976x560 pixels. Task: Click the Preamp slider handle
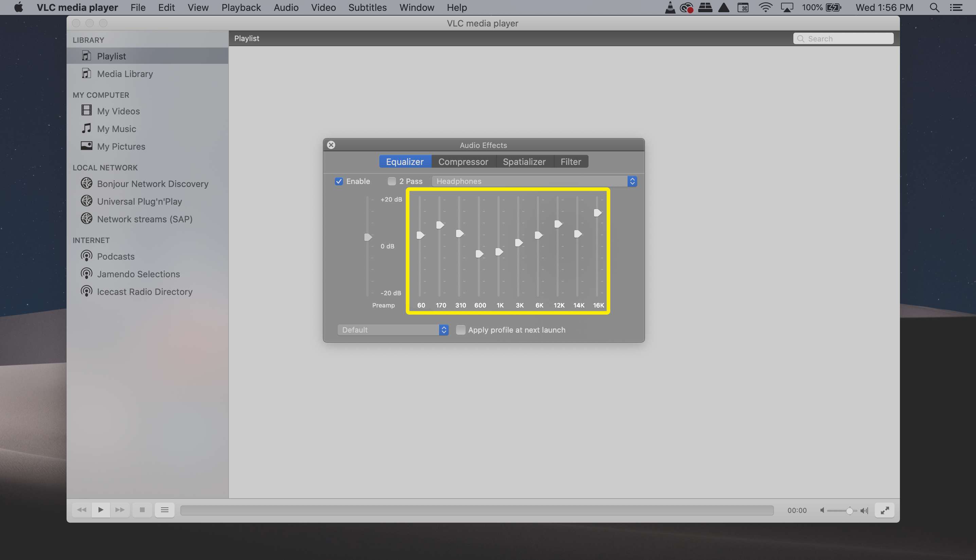[x=368, y=237]
